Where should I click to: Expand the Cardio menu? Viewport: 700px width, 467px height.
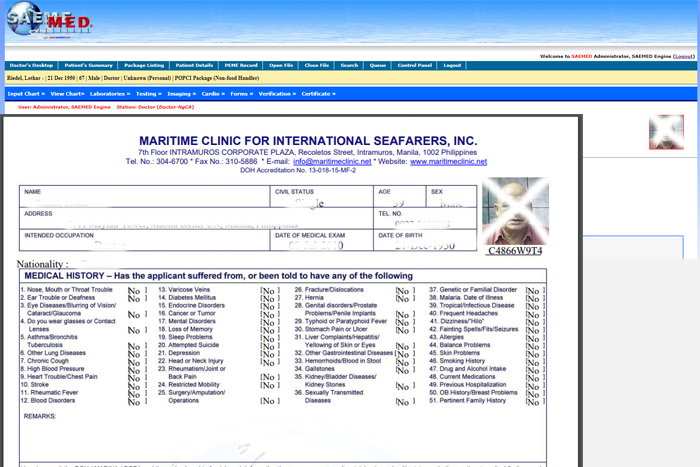(x=213, y=94)
